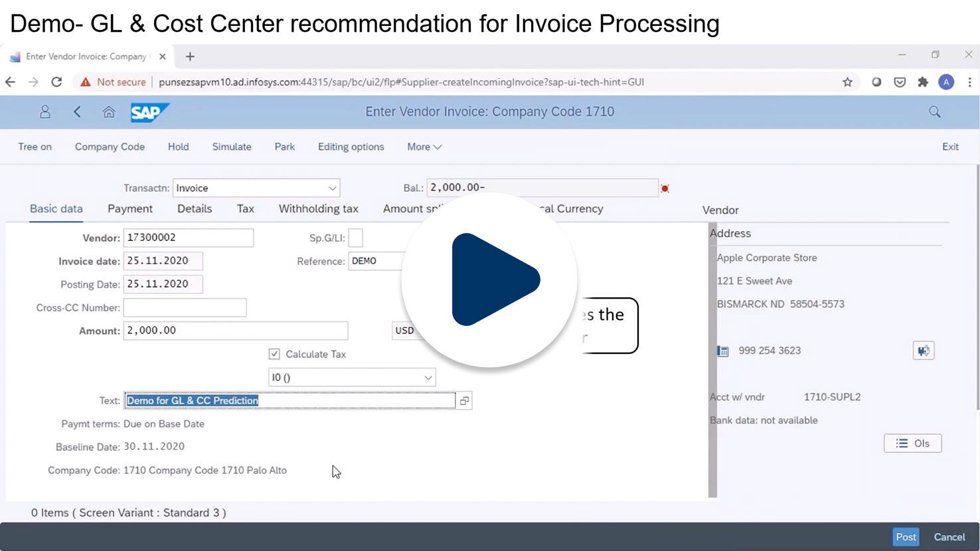Click the red balance status indicator
980x551 pixels.
pyautogui.click(x=665, y=189)
